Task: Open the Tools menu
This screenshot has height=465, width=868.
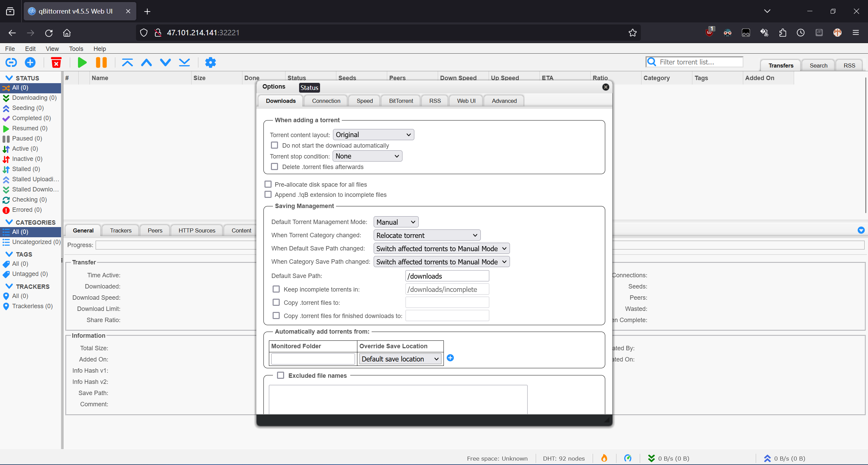Action: [x=76, y=49]
